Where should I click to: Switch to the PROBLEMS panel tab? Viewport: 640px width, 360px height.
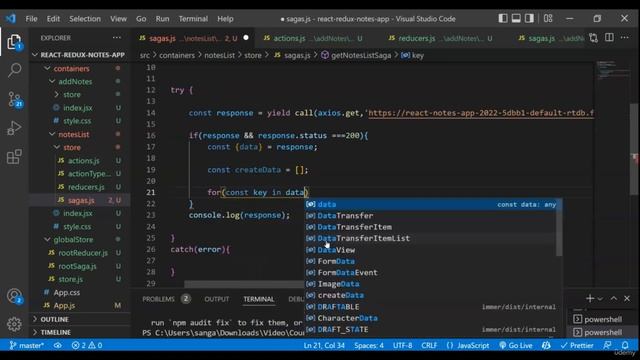pyautogui.click(x=158, y=299)
